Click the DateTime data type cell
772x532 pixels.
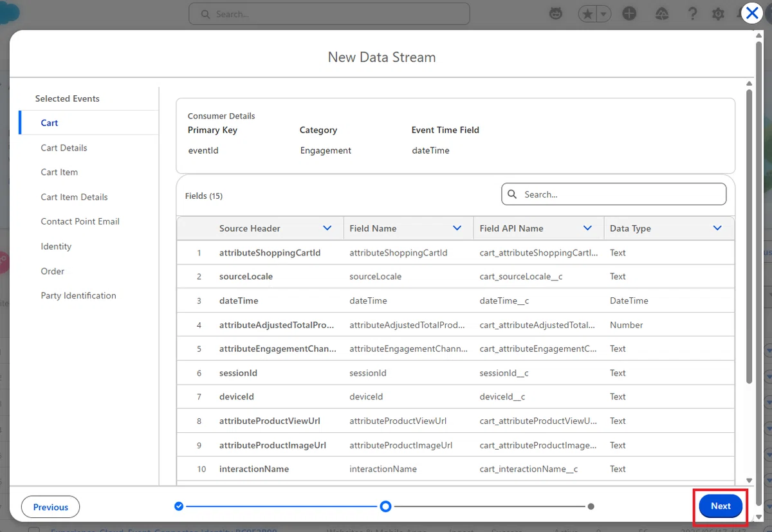click(629, 300)
